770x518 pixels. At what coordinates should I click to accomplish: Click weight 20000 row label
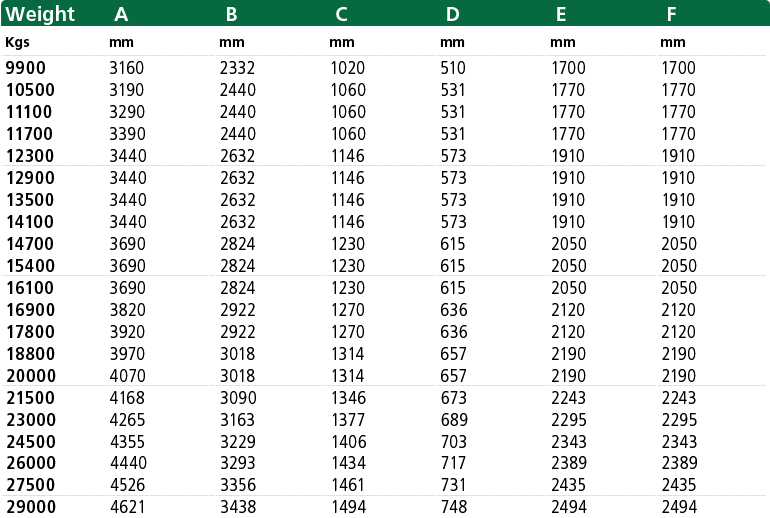(31, 376)
